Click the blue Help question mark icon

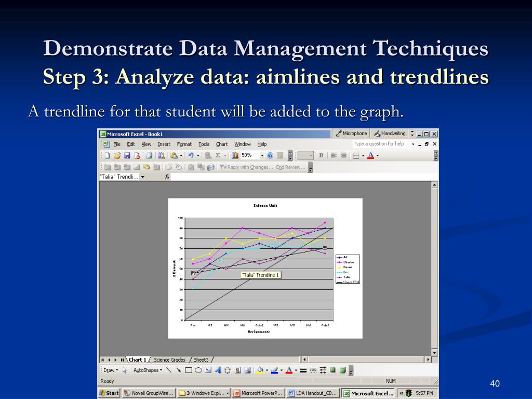[270, 155]
